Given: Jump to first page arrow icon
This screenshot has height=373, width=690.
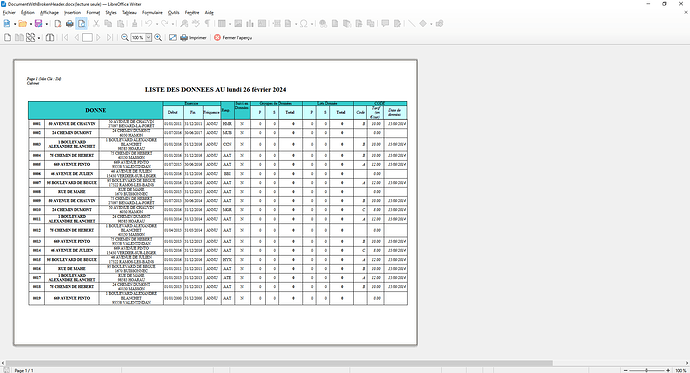Looking at the screenshot, I should [x=65, y=38].
